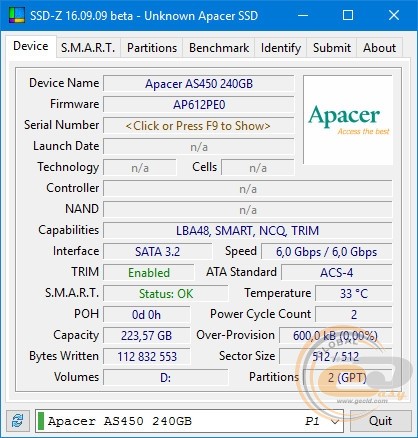Click the TRIM status Enabled
This screenshot has height=438, width=418.
149,273
